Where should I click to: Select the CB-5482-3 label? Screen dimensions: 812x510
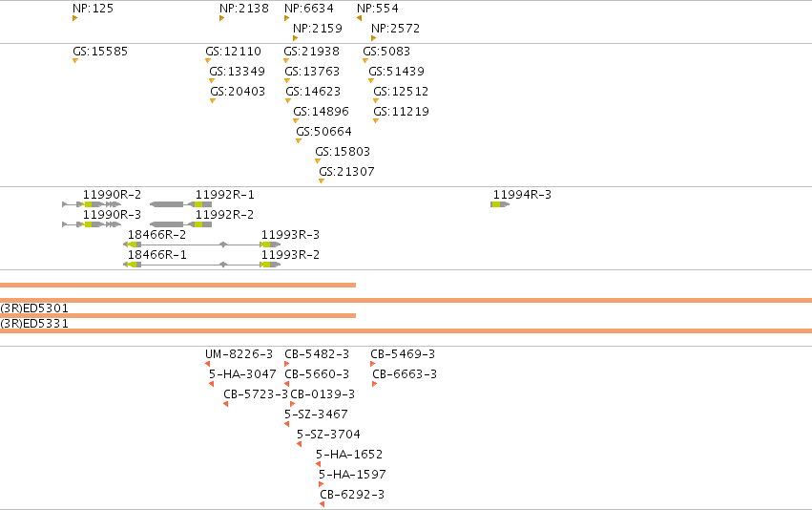317,354
